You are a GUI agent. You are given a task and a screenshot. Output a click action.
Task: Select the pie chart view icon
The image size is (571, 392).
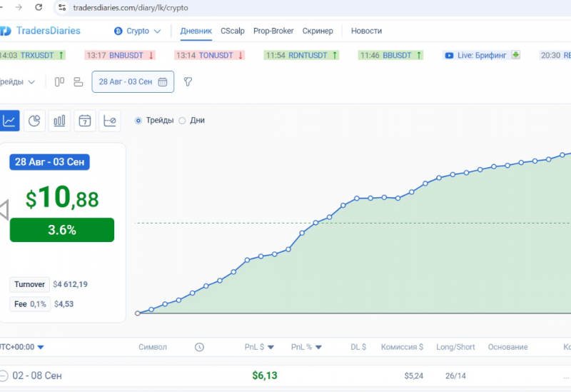tap(34, 121)
